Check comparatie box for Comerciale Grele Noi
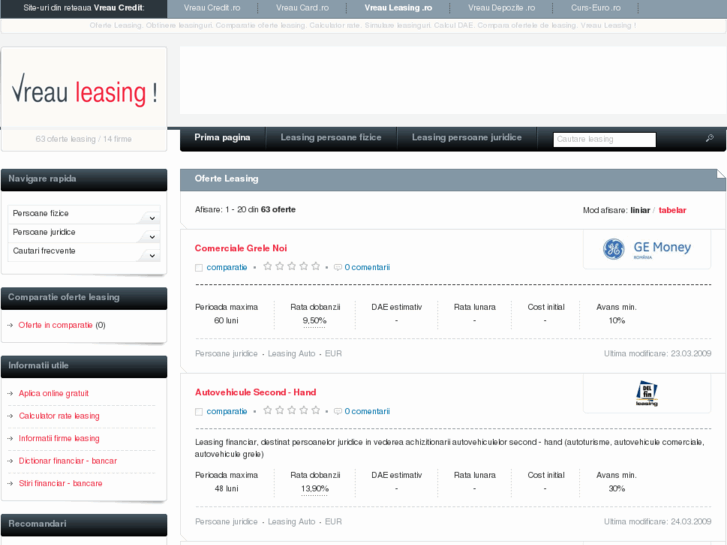 coord(199,268)
